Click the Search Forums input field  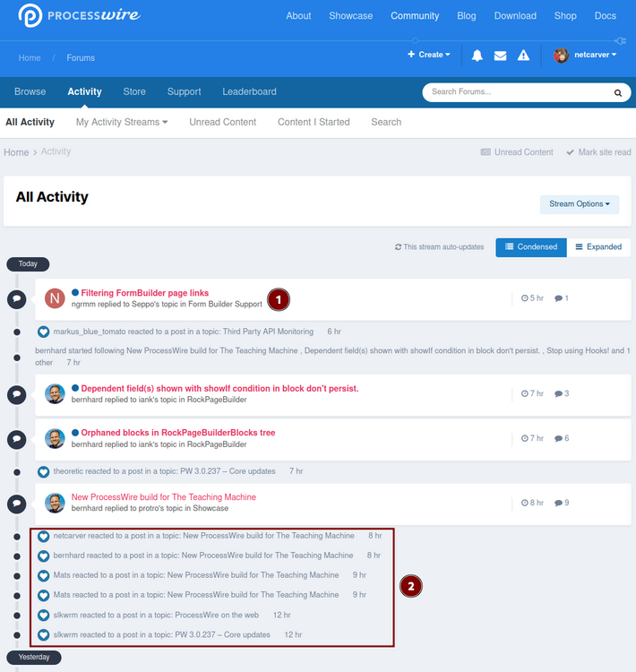coord(515,92)
